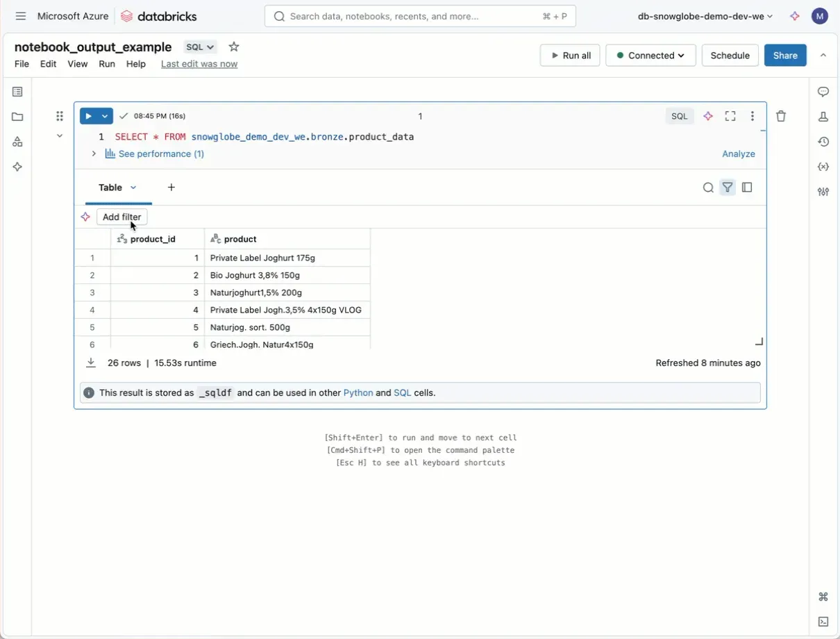The height and width of the screenshot is (639, 840).
Task: Select cell Naturjoghurt1,5% 200g
Action: (287, 292)
